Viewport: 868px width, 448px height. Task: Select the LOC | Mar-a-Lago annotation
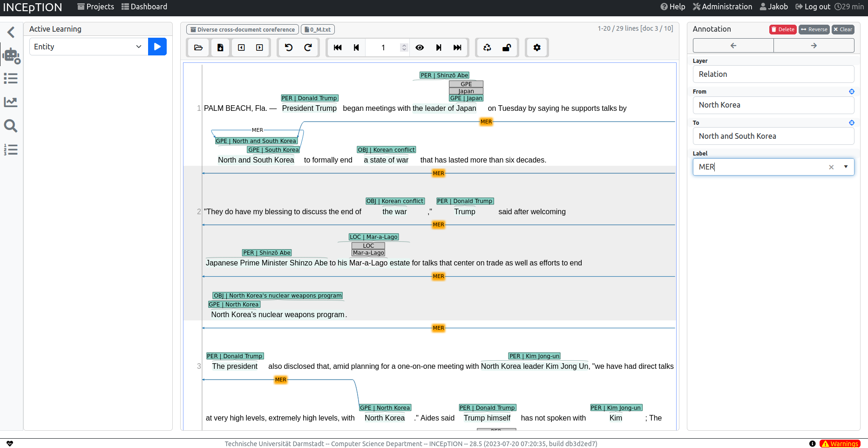(374, 237)
